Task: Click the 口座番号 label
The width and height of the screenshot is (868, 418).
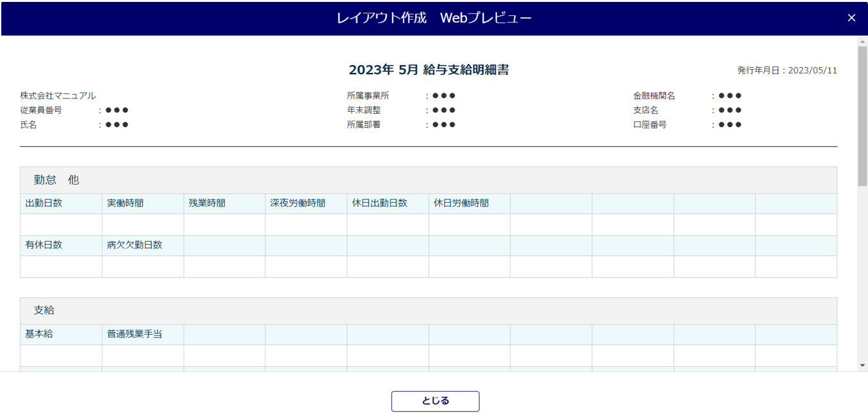Action: pyautogui.click(x=650, y=125)
